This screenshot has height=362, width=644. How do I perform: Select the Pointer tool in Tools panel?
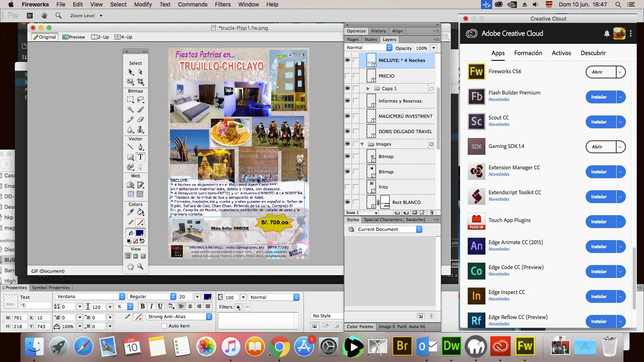(131, 72)
